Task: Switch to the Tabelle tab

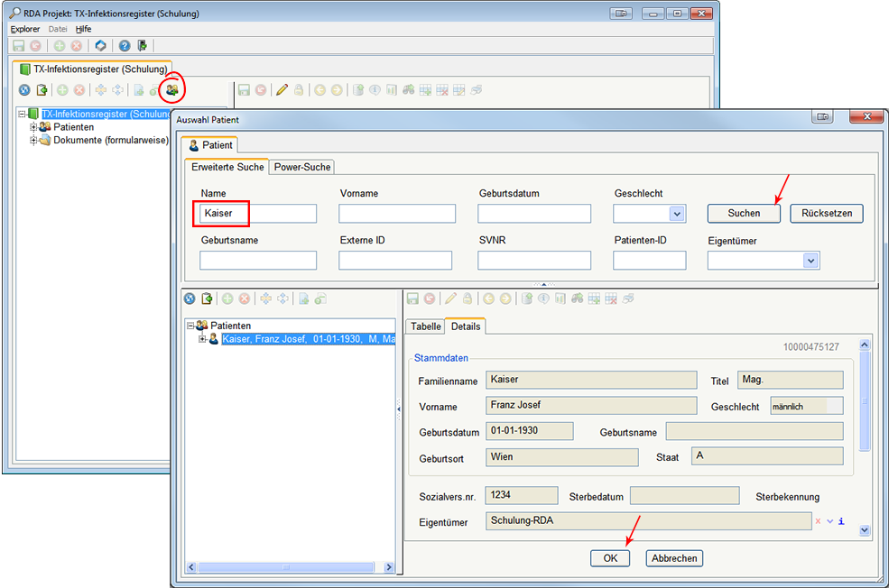Action: [x=426, y=326]
